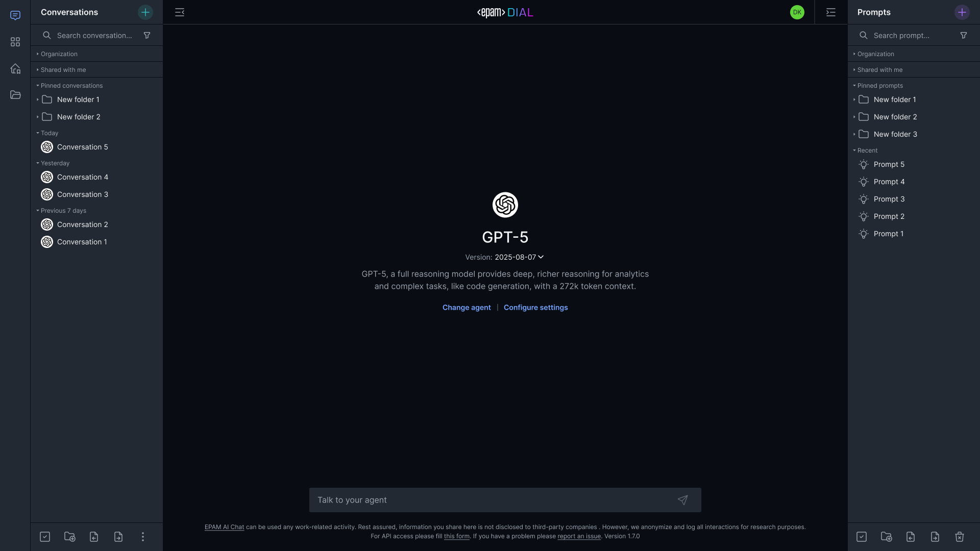Image resolution: width=980 pixels, height=551 pixels.
Task: Send the message with the paper plane icon
Action: [683, 500]
